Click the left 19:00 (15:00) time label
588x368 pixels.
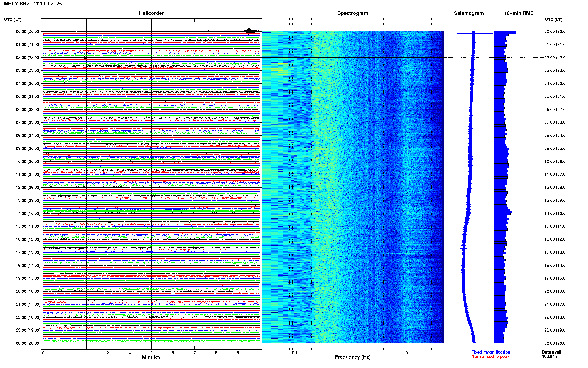coord(28,278)
